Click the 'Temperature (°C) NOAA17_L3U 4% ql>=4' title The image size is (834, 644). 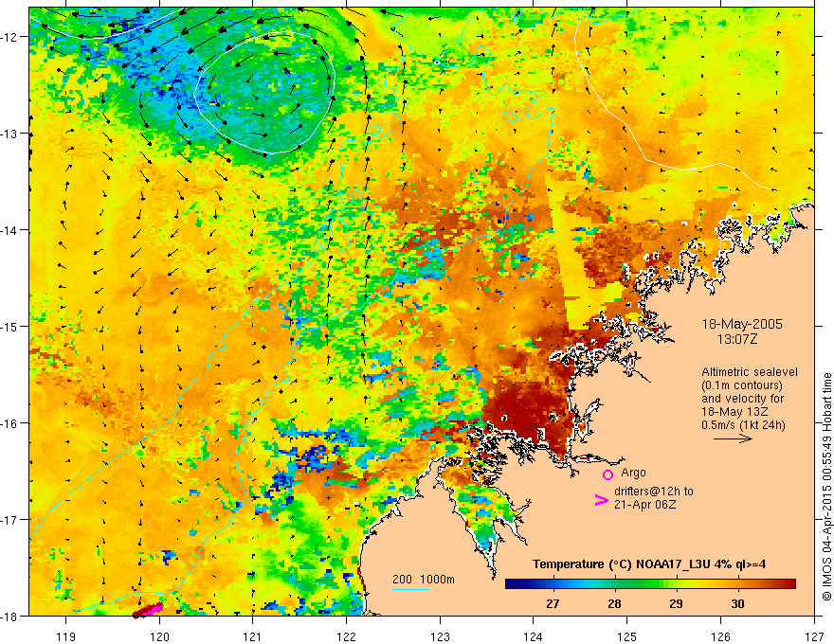point(649,564)
